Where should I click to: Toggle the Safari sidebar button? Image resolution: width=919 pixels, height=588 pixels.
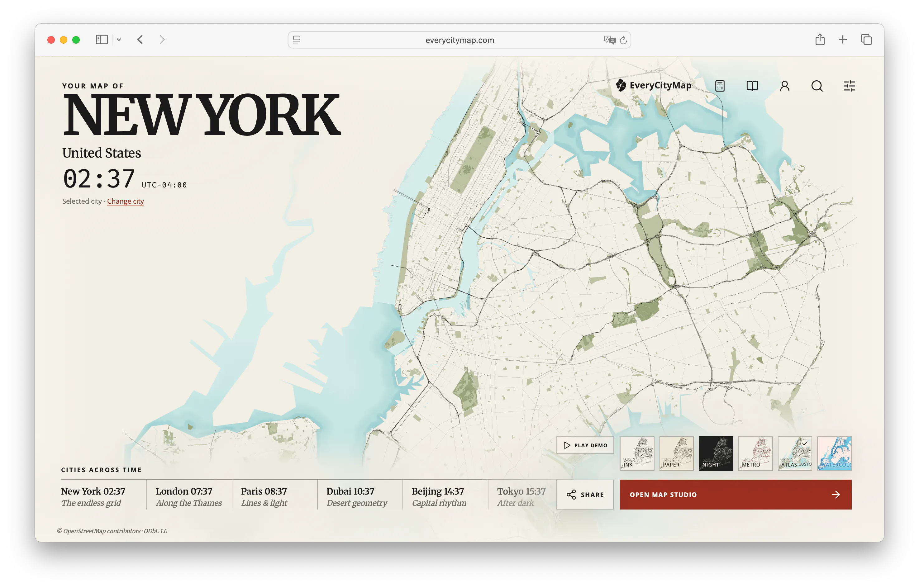pyautogui.click(x=102, y=40)
